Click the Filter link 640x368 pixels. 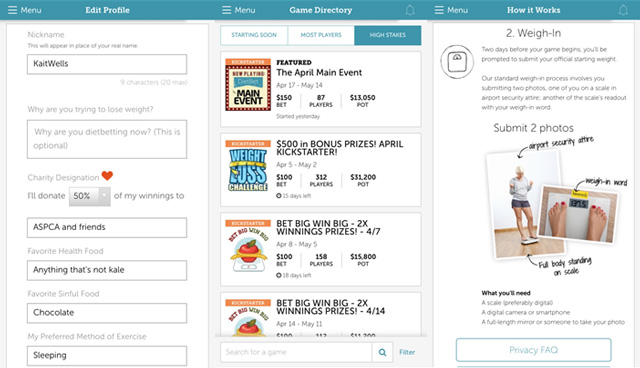407,352
